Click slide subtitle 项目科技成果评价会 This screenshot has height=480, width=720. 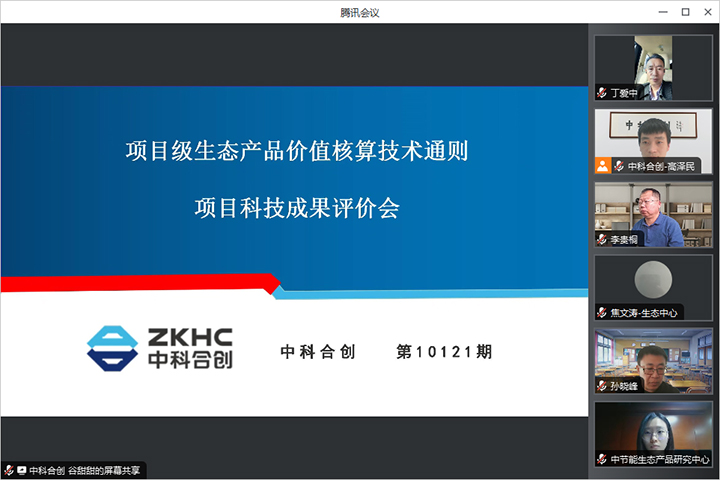click(297, 208)
